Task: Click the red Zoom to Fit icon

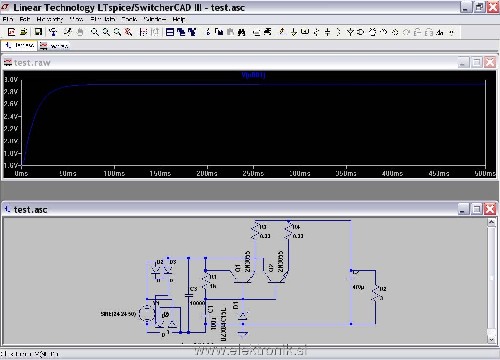Action: click(128, 32)
